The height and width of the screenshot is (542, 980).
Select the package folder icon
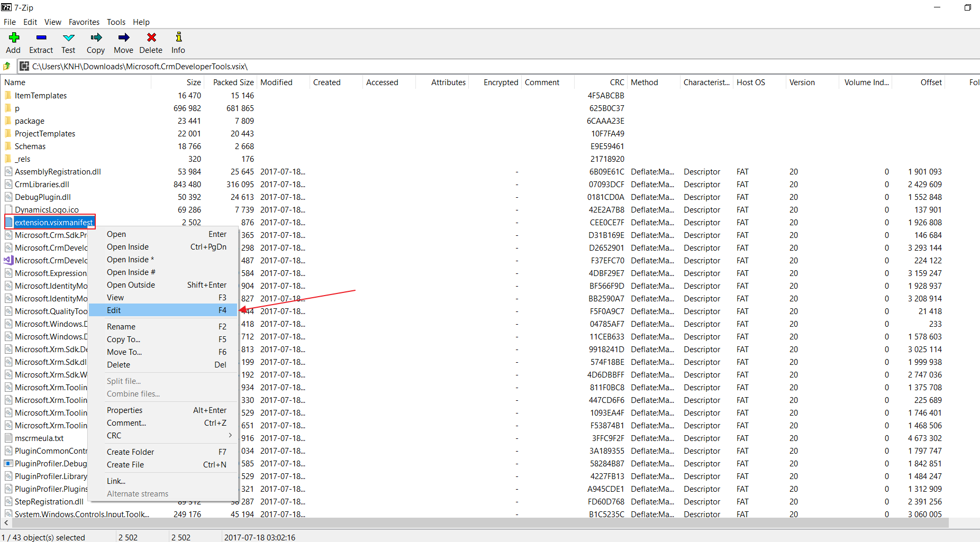8,121
